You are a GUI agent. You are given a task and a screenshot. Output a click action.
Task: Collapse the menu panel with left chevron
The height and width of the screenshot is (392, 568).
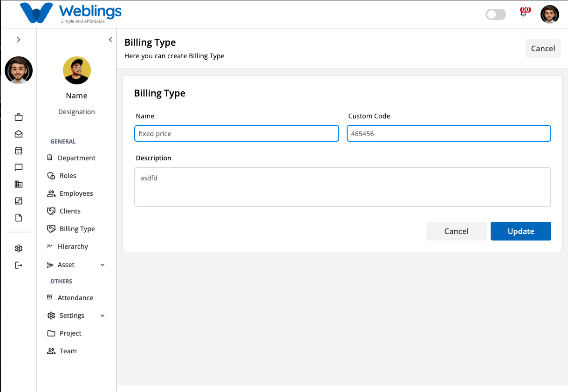point(110,40)
